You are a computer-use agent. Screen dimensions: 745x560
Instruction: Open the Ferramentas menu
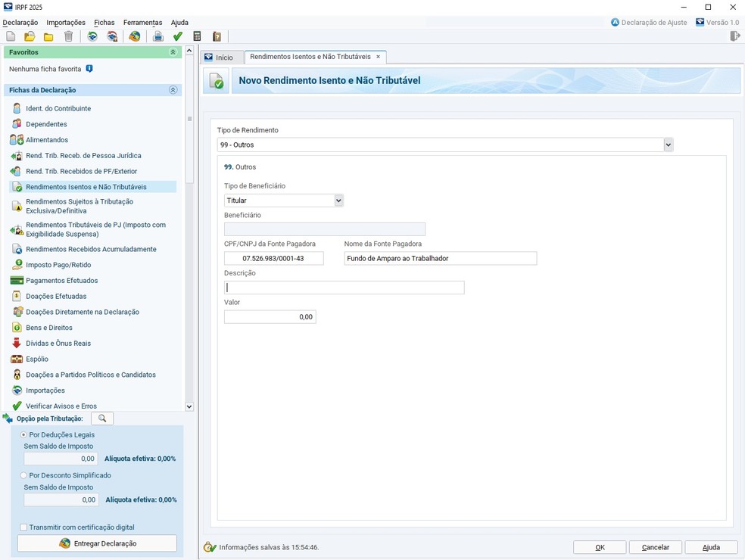[142, 23]
